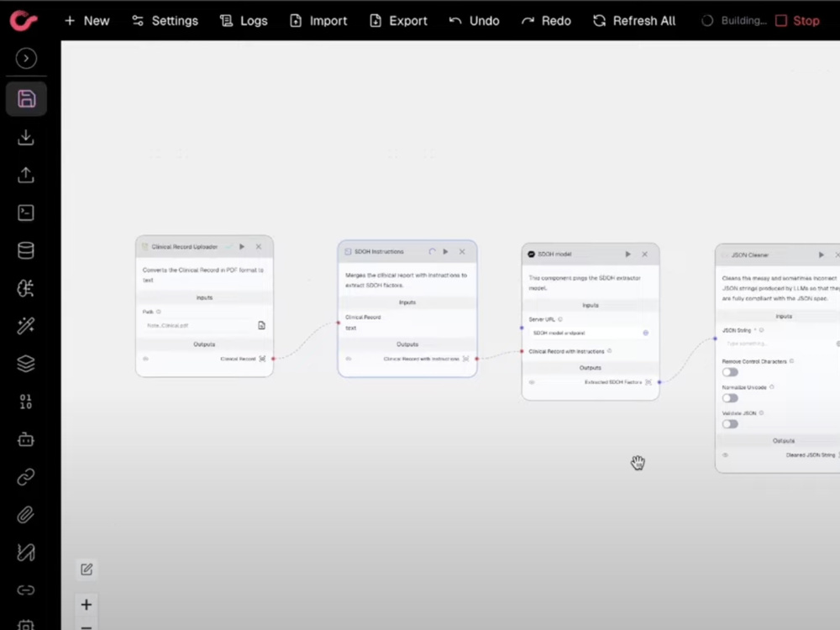Viewport: 840px width, 630px height.
Task: Zoom in the canvas with plus button
Action: (x=87, y=605)
